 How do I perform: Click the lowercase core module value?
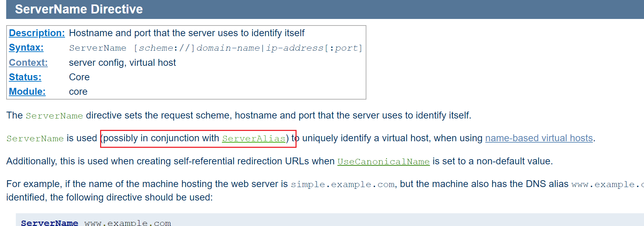tap(78, 92)
